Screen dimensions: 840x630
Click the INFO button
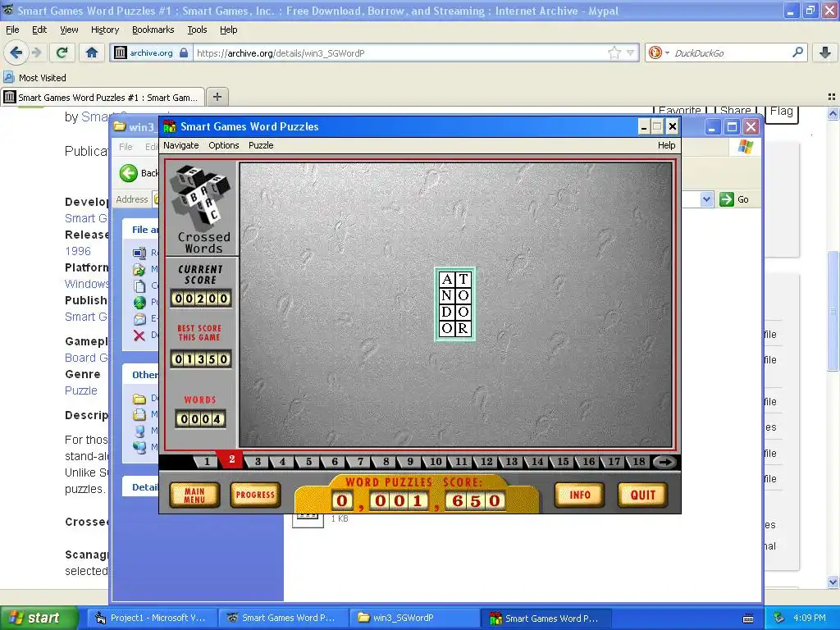tap(580, 495)
